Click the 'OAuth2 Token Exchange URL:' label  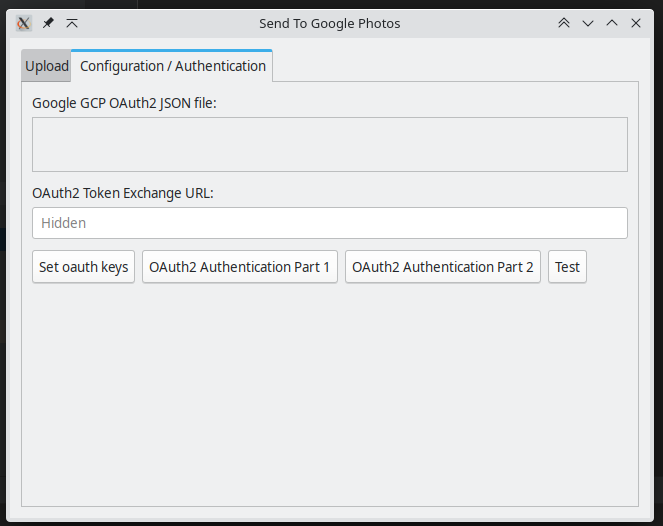(123, 193)
